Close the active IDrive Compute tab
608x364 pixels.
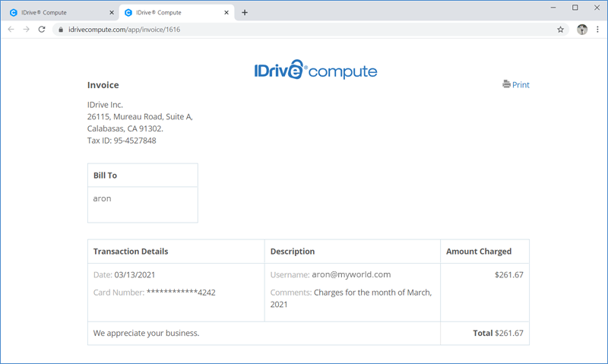(x=226, y=12)
